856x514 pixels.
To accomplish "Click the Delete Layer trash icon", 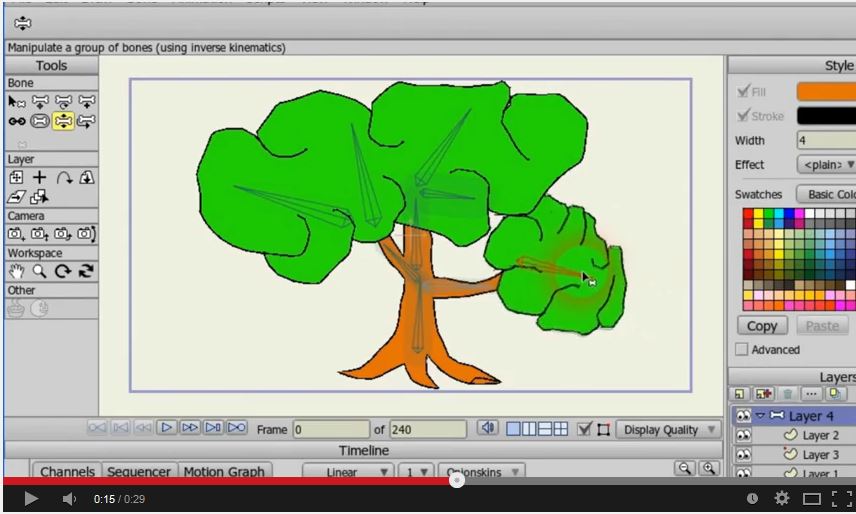I will coord(787,393).
